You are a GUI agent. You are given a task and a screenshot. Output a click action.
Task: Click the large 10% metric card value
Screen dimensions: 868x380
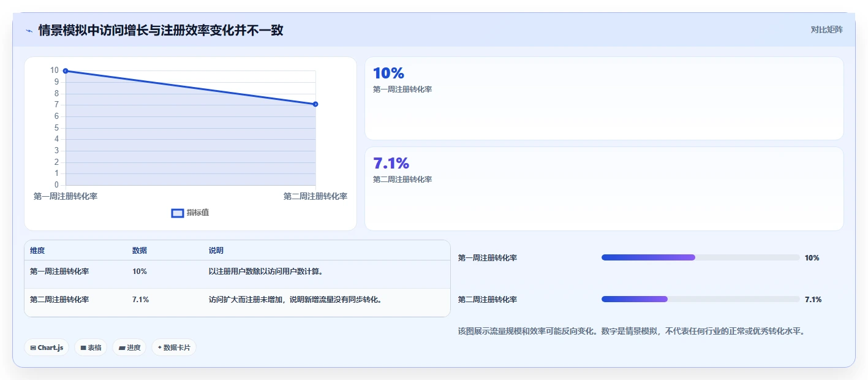pos(388,73)
